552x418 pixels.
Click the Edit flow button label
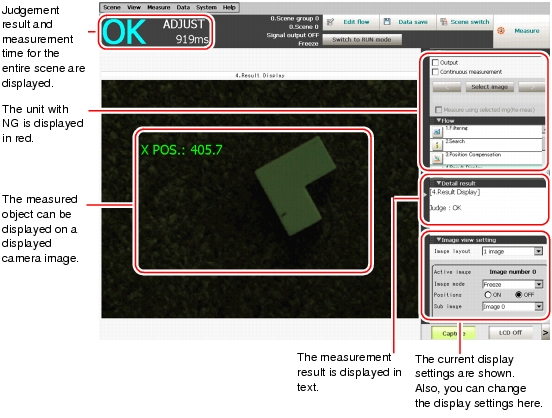coord(356,22)
